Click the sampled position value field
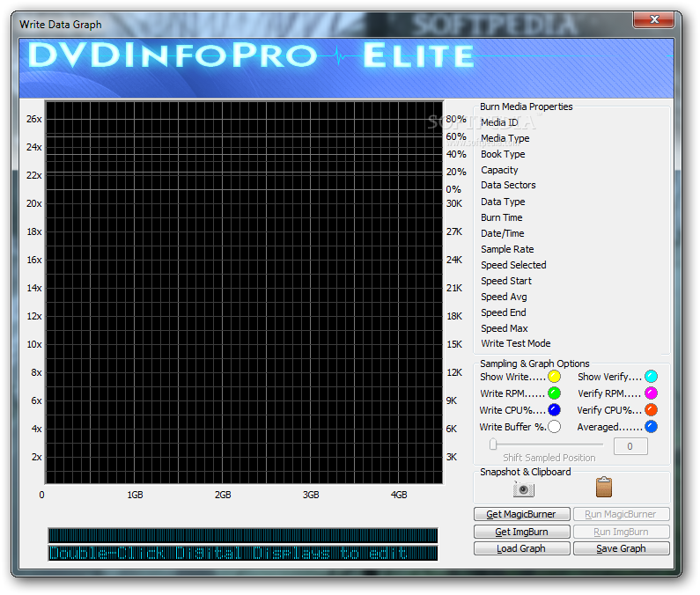The width and height of the screenshot is (700, 595). pos(630,446)
